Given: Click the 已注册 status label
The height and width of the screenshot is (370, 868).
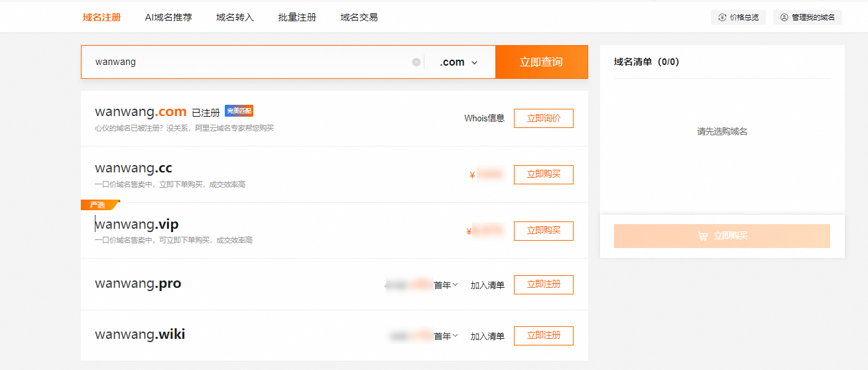Looking at the screenshot, I should click(206, 113).
